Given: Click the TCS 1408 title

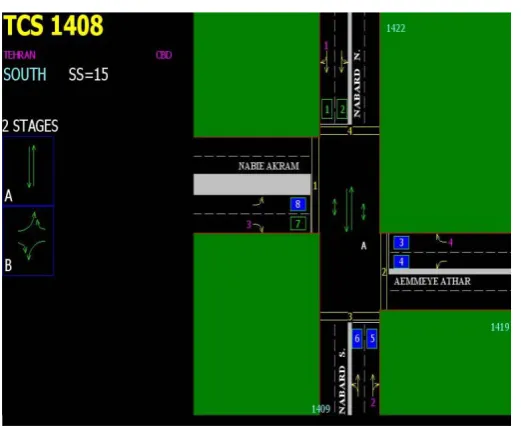Looking at the screenshot, I should click(53, 25).
